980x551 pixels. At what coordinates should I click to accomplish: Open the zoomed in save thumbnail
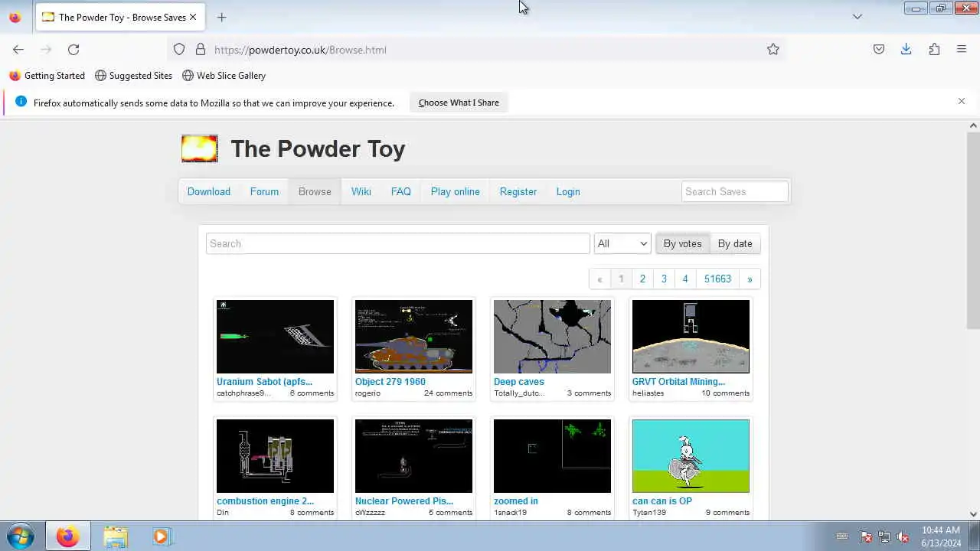552,456
